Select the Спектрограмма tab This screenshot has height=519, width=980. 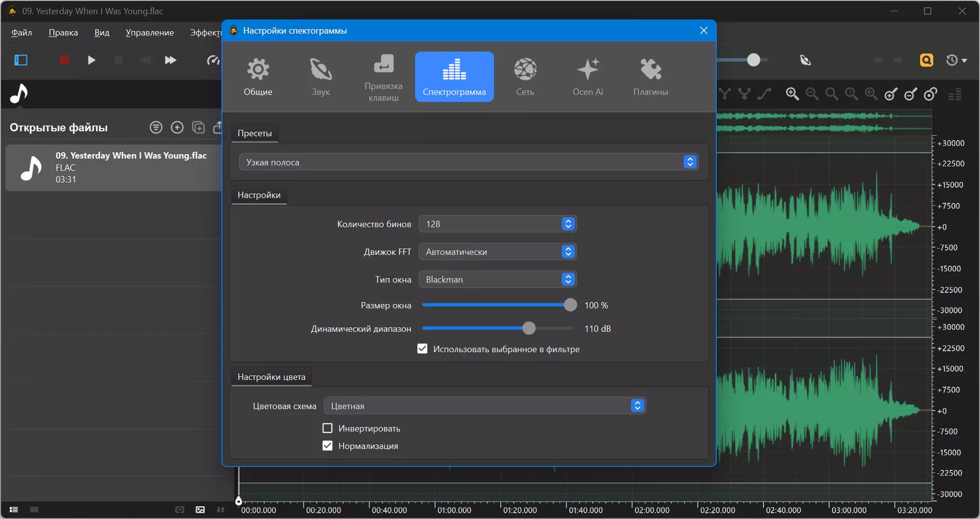point(454,77)
